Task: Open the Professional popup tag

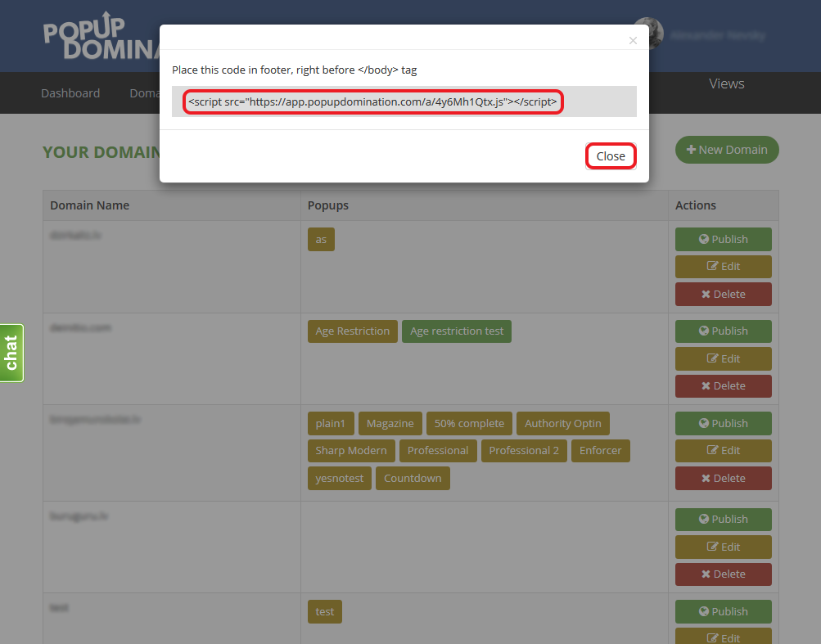Action: [438, 451]
